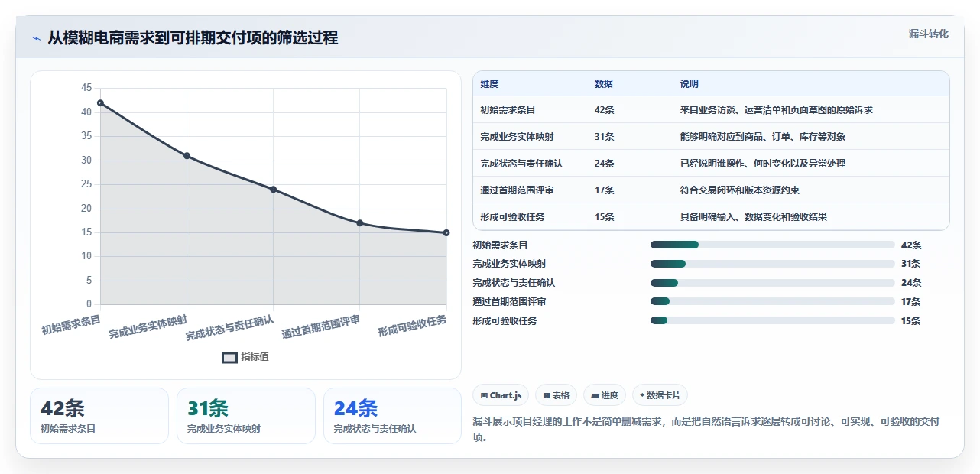Click description 符合交易闭环和版本资源约束
Image resolution: width=980 pixels, height=474 pixels.
coord(739,190)
